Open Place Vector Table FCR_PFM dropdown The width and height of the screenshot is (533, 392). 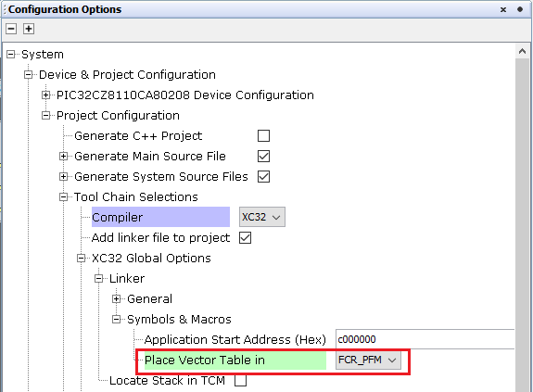pos(369,360)
